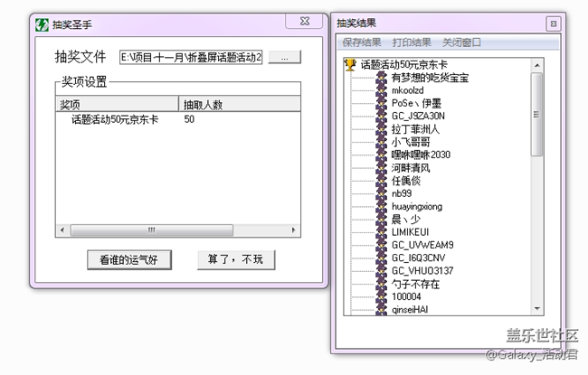Start the draw with 看谁的运气好 button
The height and width of the screenshot is (375, 588).
(129, 260)
